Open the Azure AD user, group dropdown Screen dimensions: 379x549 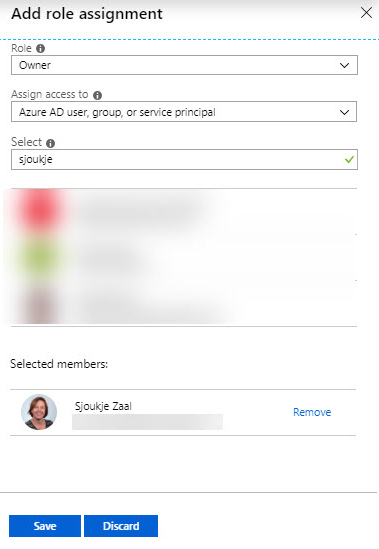click(184, 112)
